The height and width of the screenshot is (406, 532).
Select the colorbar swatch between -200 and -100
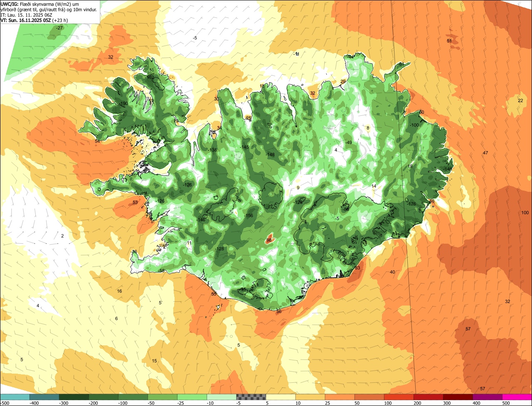(x=103, y=397)
